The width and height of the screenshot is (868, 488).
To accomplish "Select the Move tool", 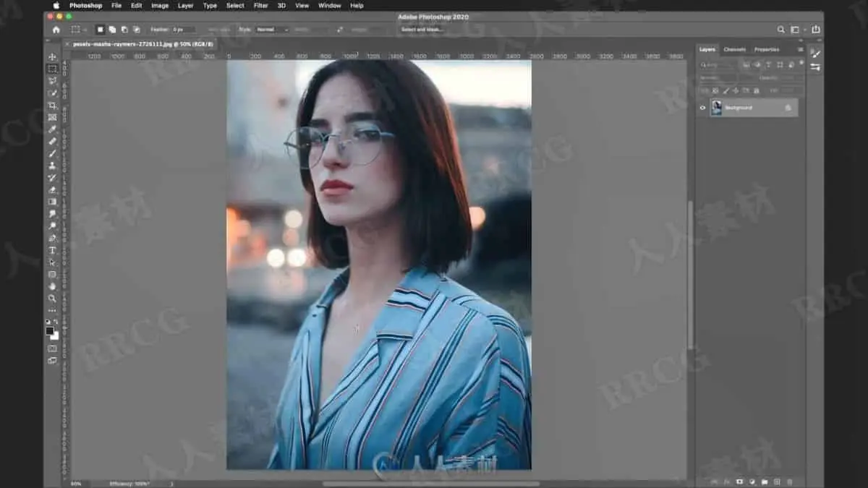I will tap(52, 57).
